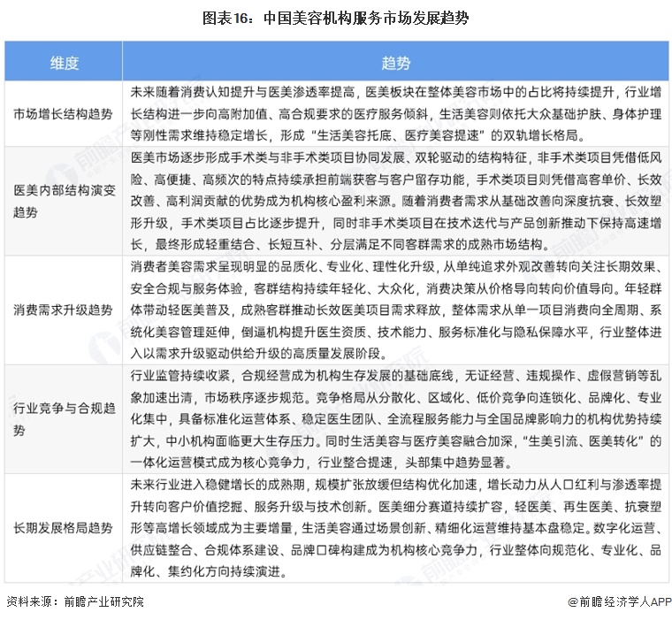Click the chart title '图表16：中国美容机构服务市场发展趋势'
The height and width of the screenshot is (620, 672).
point(336,19)
